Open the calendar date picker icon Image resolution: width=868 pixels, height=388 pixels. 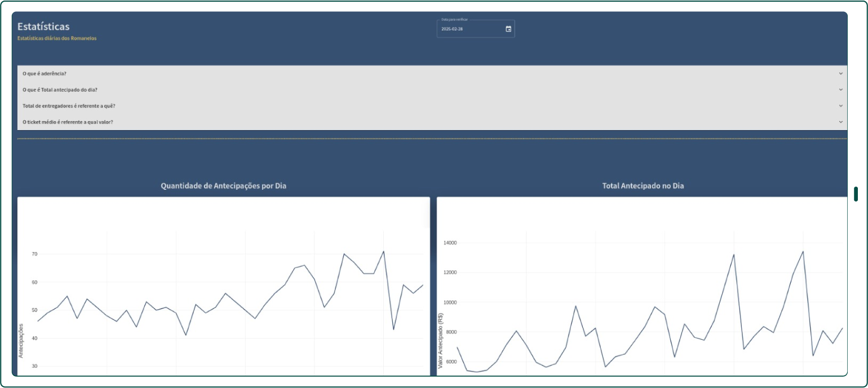pyautogui.click(x=508, y=28)
